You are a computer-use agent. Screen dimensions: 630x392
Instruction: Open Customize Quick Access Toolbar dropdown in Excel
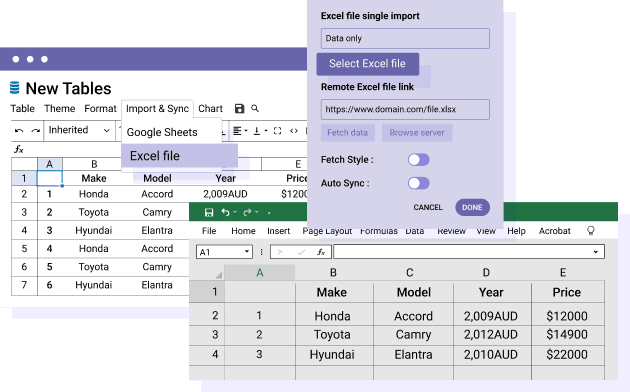click(269, 213)
